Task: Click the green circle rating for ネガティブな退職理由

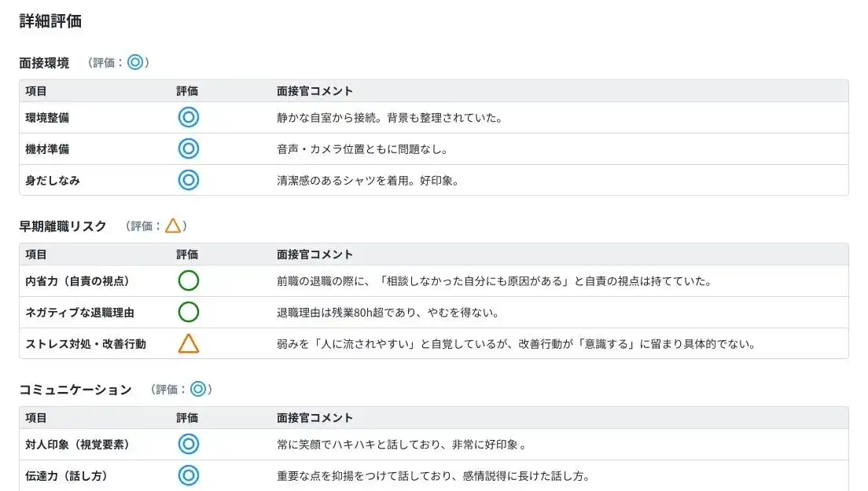Action: 188,312
